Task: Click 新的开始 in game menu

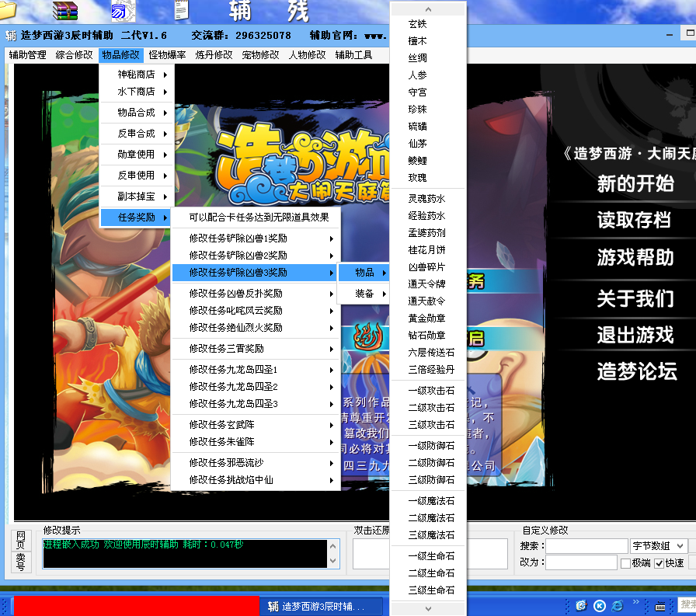Action: point(635,184)
